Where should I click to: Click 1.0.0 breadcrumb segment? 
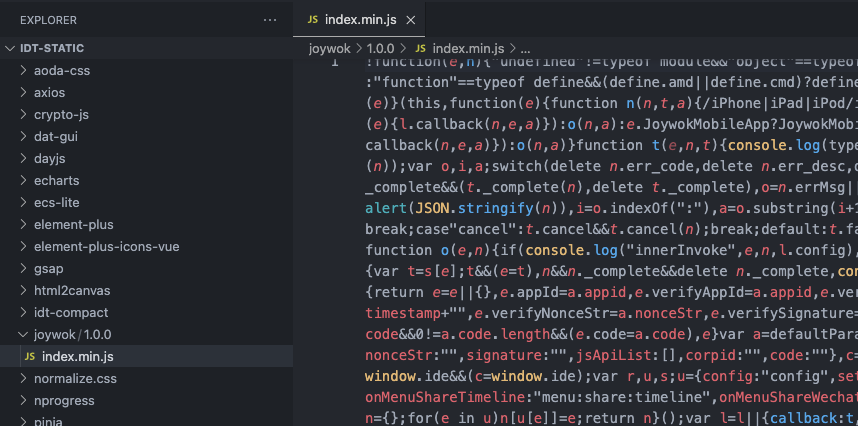coord(380,48)
